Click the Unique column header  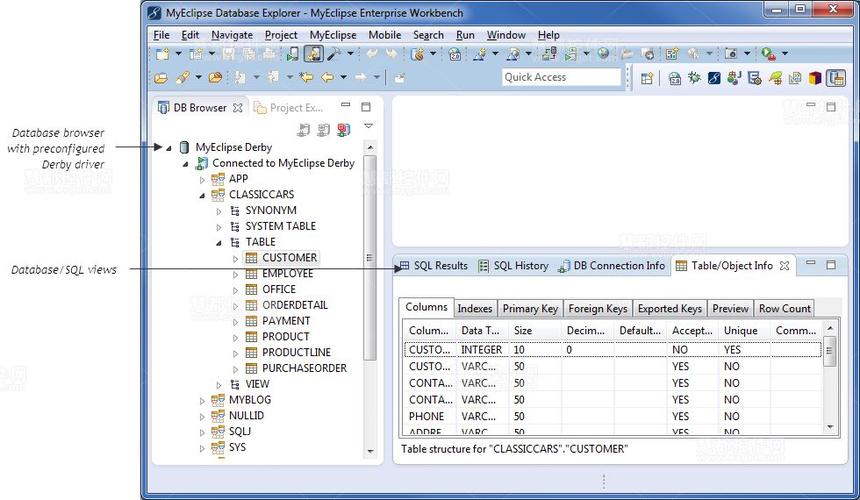tap(740, 330)
